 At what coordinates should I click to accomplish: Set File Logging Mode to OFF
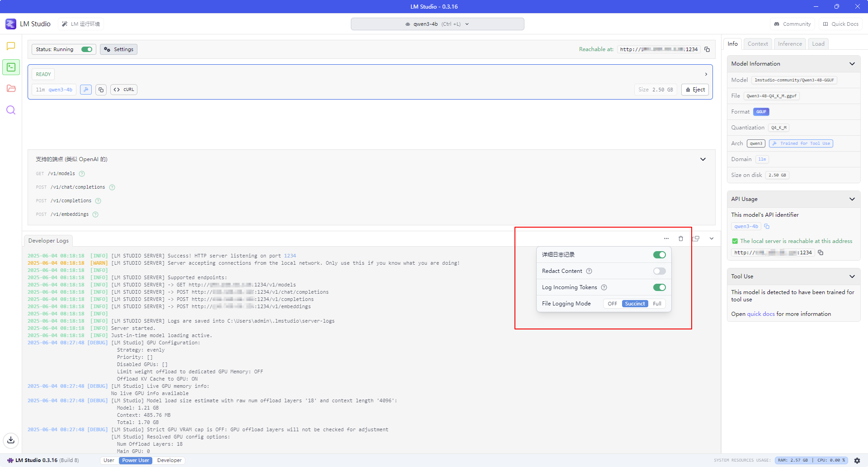(x=613, y=304)
